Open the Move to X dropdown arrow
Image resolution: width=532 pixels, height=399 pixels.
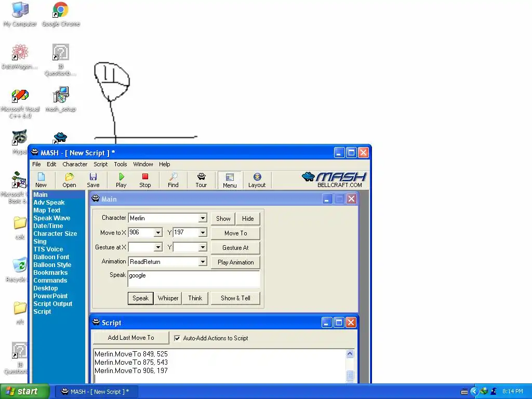(x=158, y=232)
